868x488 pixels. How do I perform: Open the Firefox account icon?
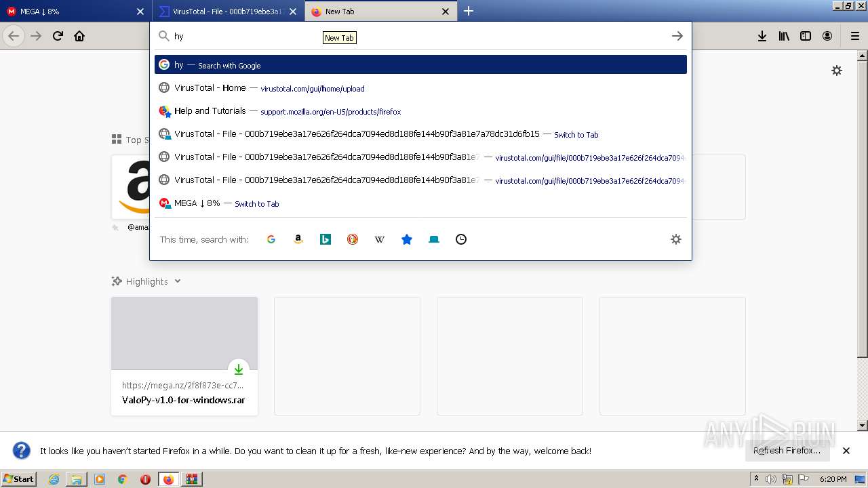pos(827,36)
